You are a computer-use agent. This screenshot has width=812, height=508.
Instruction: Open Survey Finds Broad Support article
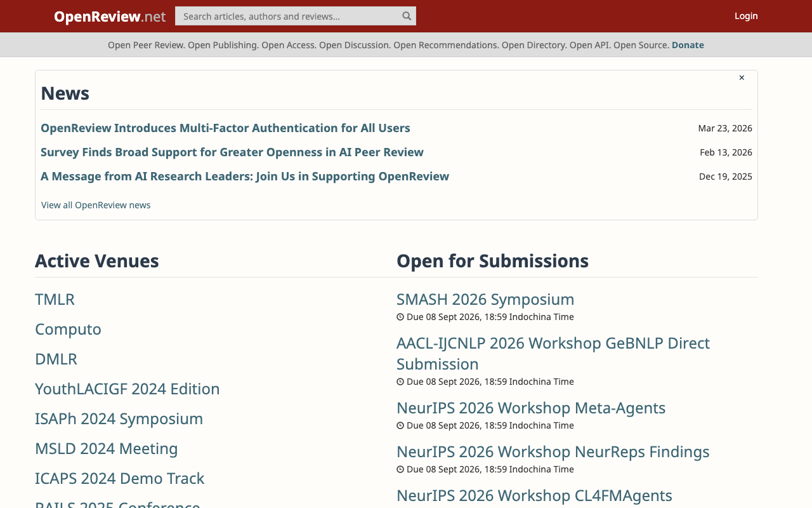[232, 152]
